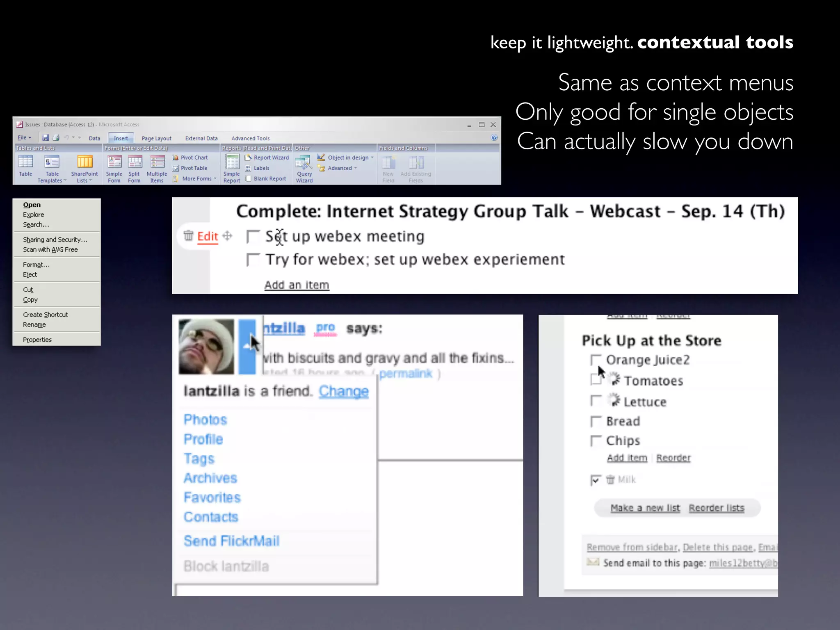Check Try for webex experiement box
840x630 pixels.
click(253, 260)
